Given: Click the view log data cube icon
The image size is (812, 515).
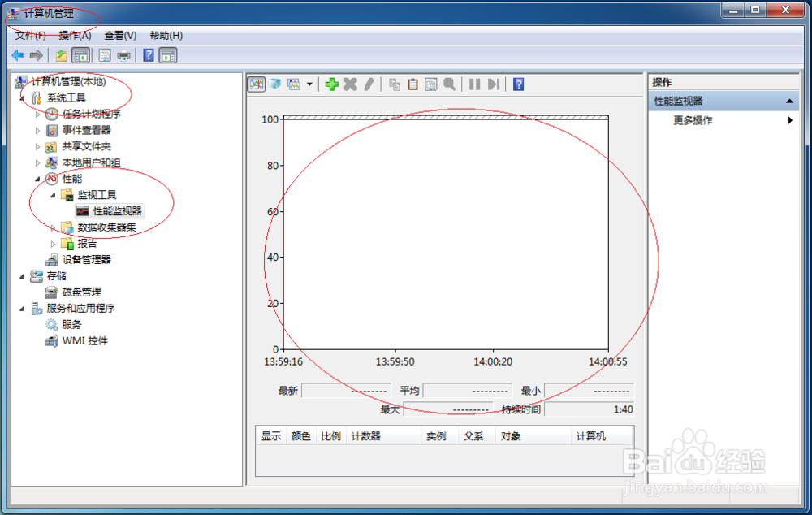Looking at the screenshot, I should 275,84.
